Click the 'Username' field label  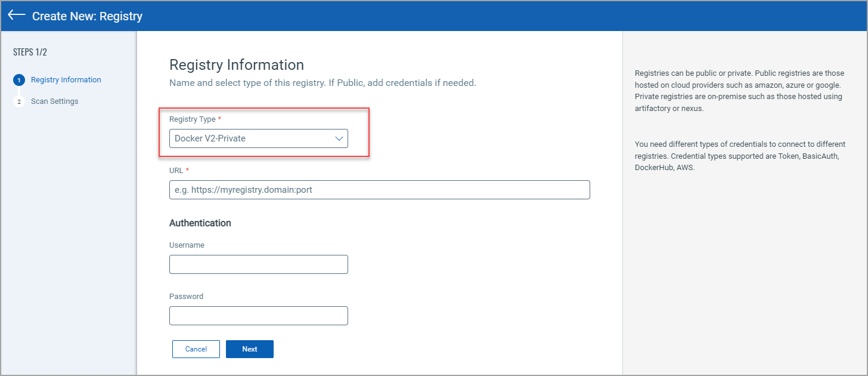(187, 245)
